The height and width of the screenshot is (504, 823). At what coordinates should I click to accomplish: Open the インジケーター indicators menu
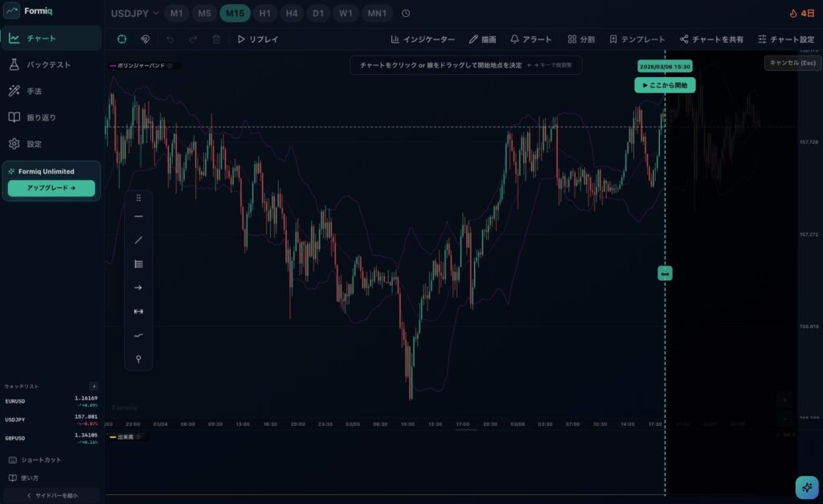coord(423,39)
